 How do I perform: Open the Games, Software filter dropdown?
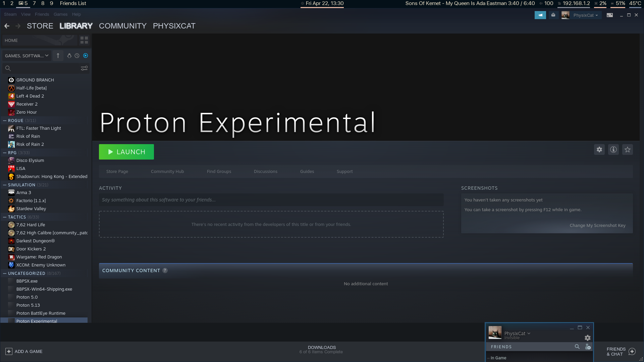click(27, 56)
